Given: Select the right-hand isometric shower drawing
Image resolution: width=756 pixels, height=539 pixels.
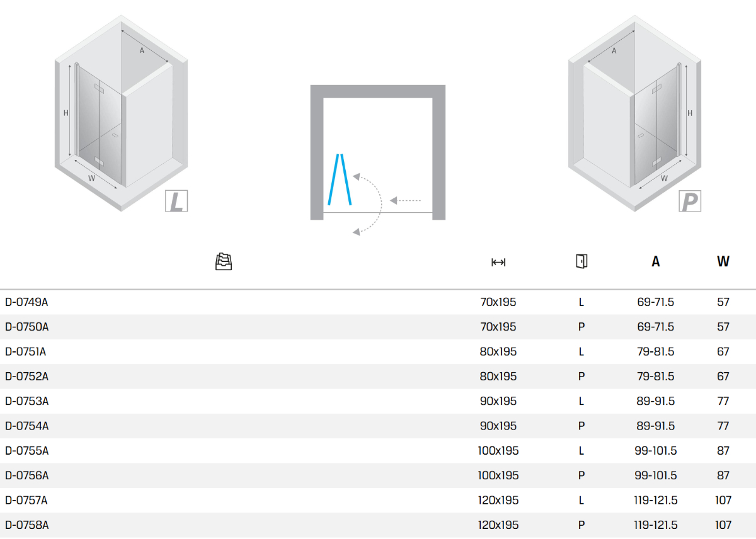Looking at the screenshot, I should tap(635, 113).
